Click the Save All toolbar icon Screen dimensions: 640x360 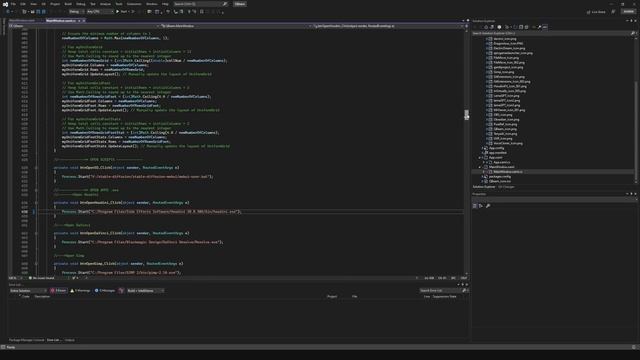click(44, 11)
